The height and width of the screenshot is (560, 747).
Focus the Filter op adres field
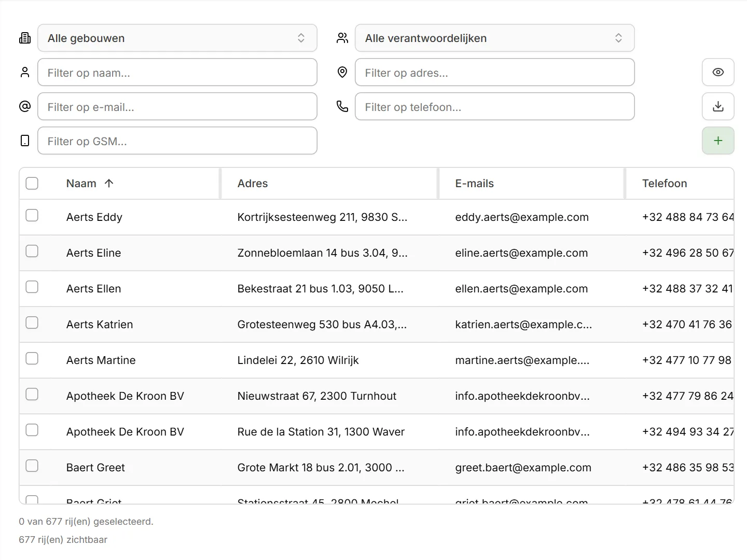(x=495, y=72)
